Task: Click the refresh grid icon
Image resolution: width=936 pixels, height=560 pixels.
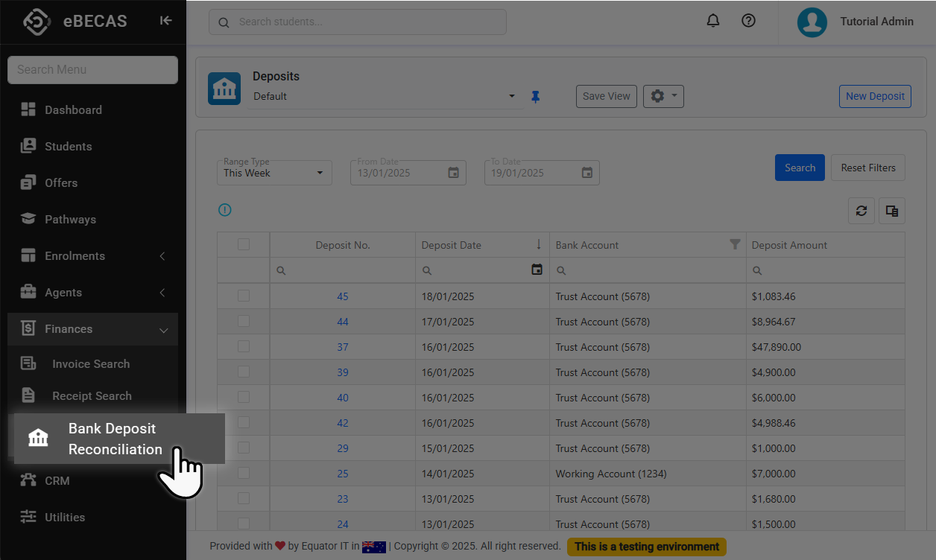Action: [x=861, y=211]
